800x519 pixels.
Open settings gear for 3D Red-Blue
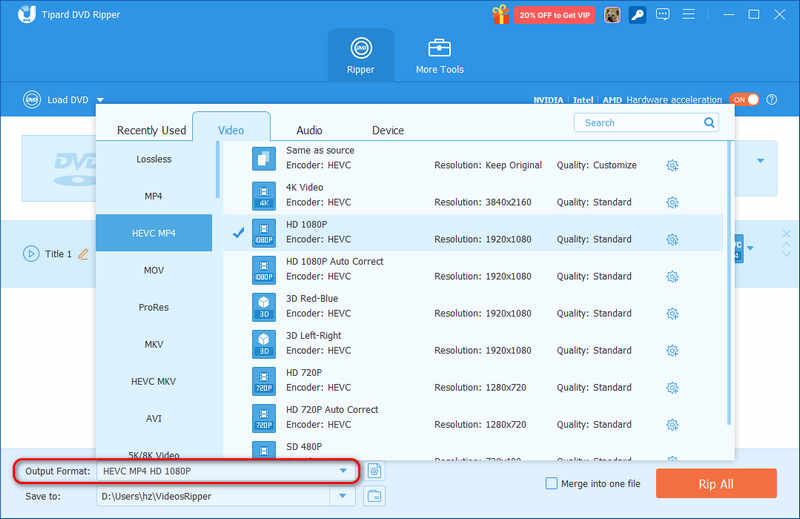pos(672,313)
